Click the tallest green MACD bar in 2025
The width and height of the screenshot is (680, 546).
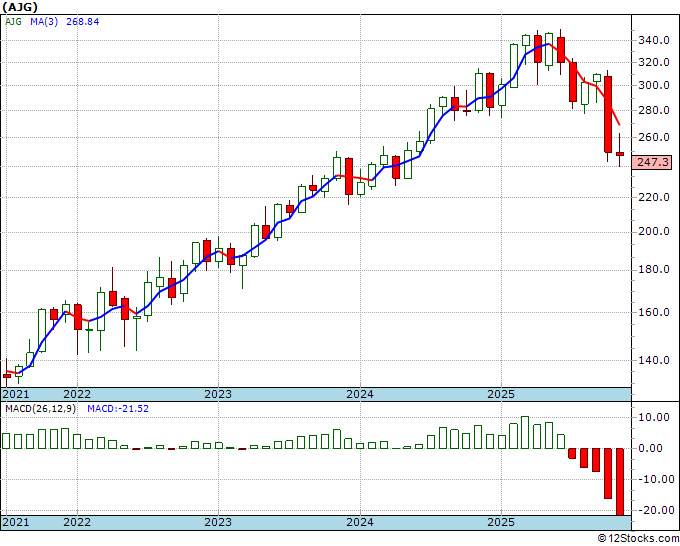click(525, 432)
